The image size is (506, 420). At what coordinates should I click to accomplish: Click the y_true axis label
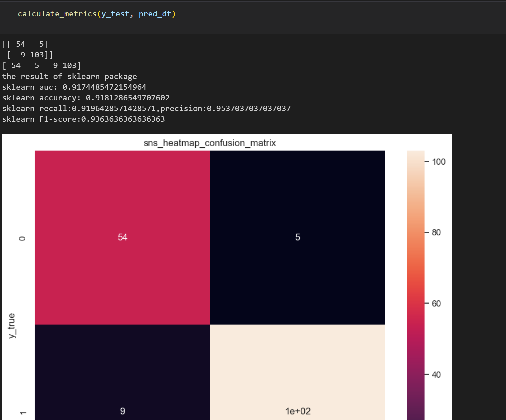point(12,326)
